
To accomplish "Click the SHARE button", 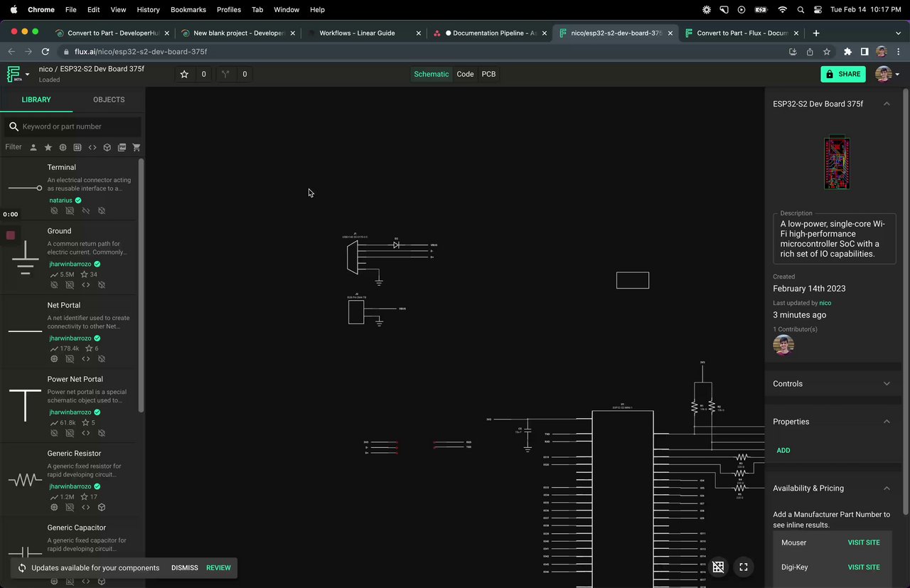I will tap(843, 74).
